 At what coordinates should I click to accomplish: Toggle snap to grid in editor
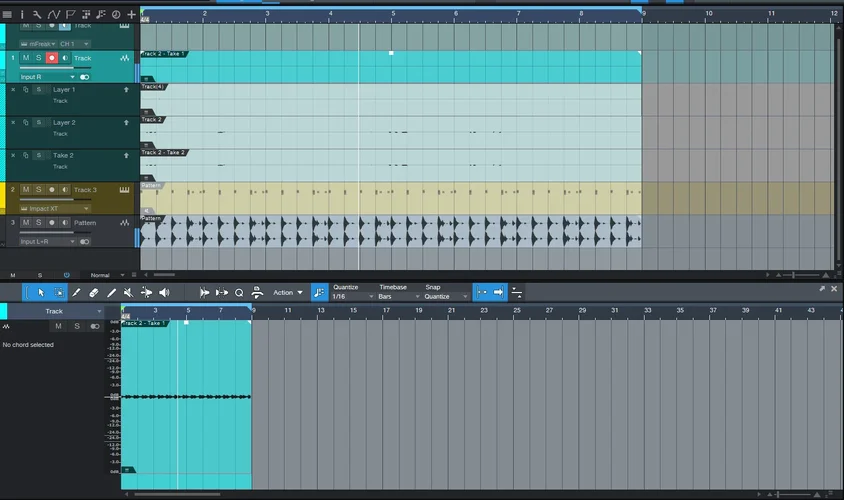tap(319, 292)
